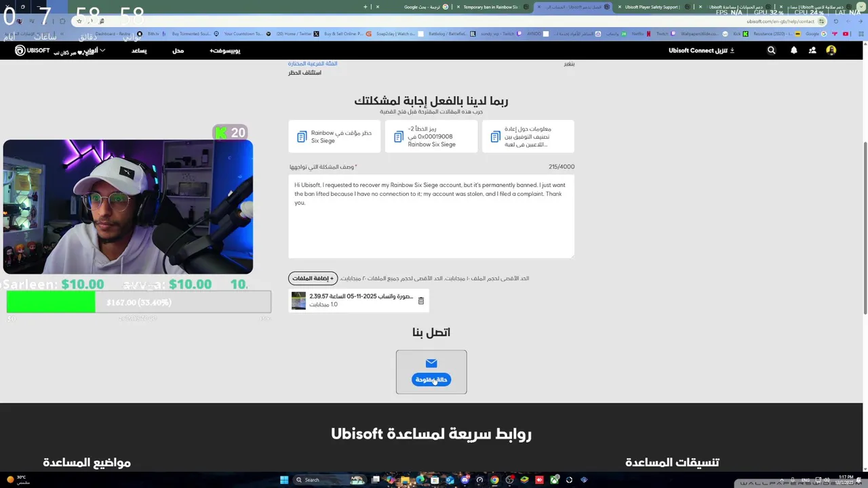
Task: Open the notifications bell icon
Action: click(x=793, y=50)
